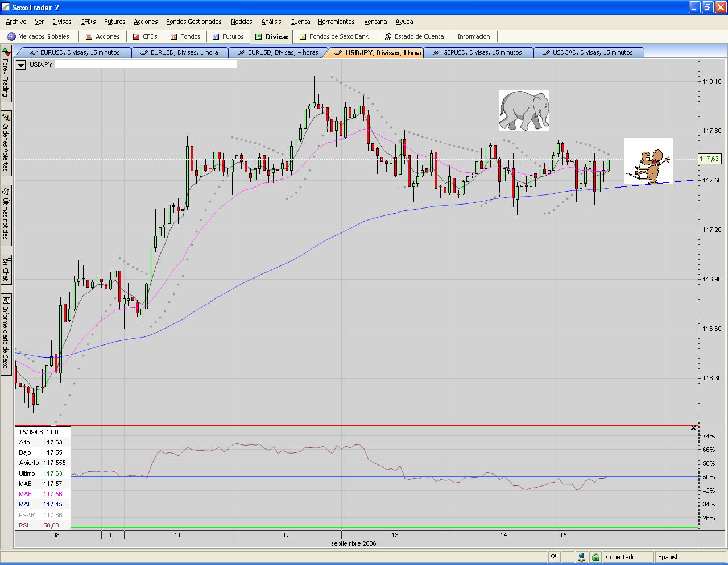Open the Estado de Cuenta view
The image size is (728, 565).
click(415, 36)
